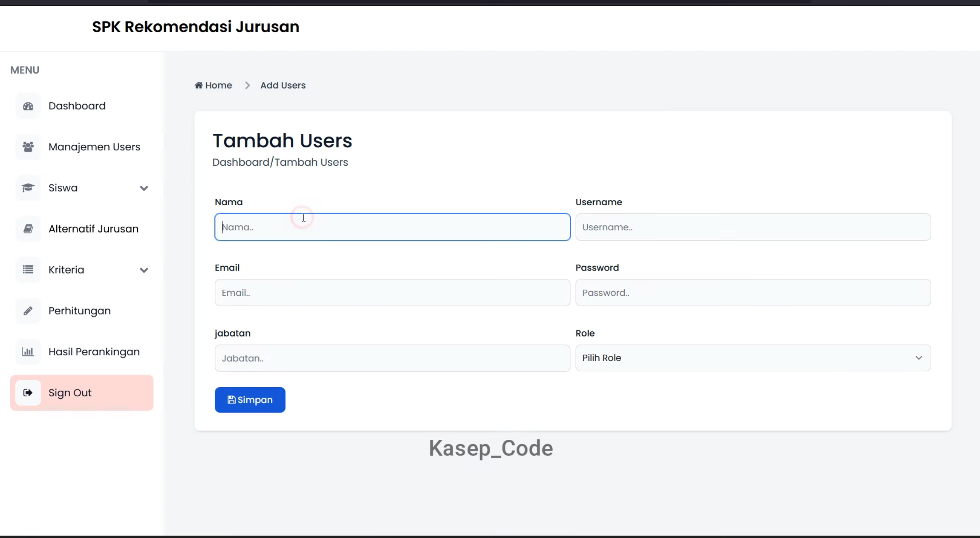Click the home icon in breadcrumb
Image resolution: width=980 pixels, height=538 pixels.
click(199, 85)
